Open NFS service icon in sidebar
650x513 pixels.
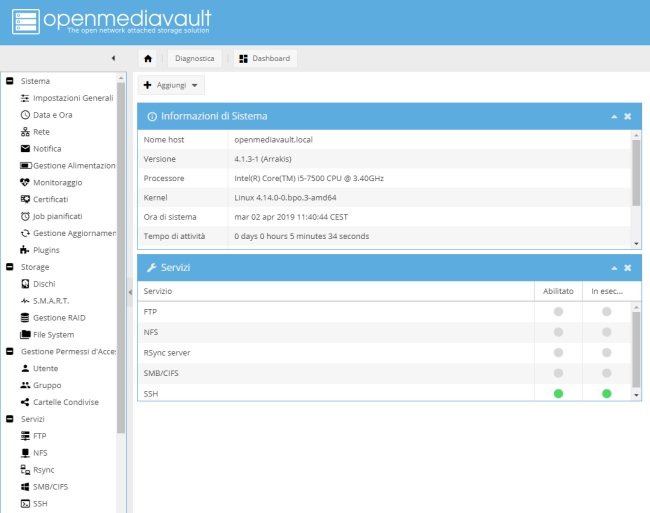[x=25, y=453]
